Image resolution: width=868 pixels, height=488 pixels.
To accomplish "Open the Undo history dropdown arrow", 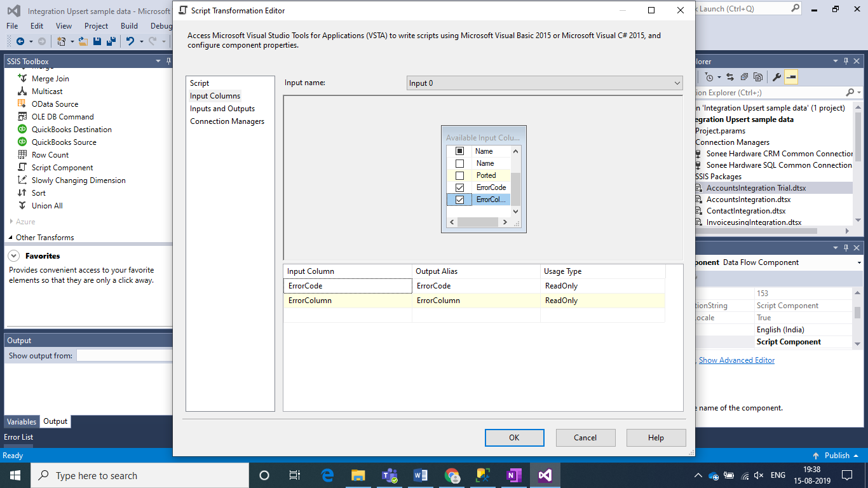I will click(x=141, y=41).
